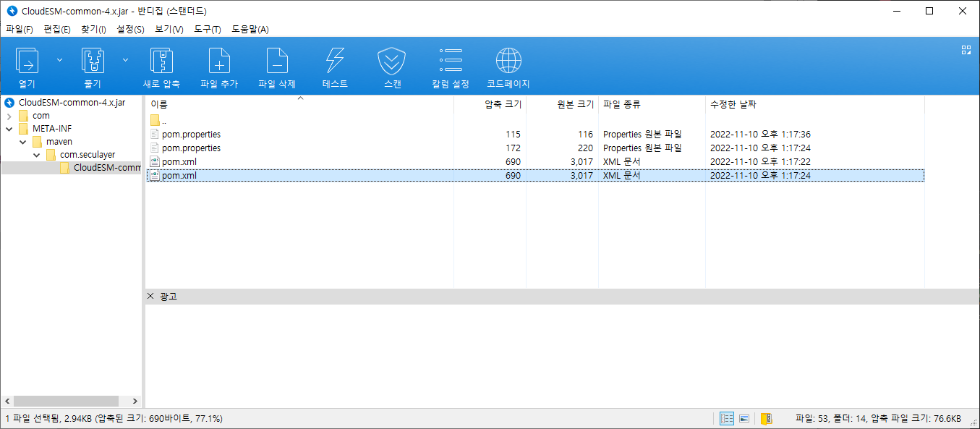Screen dimensions: 980x429
Task: Expand the com tree node
Action: (9, 116)
